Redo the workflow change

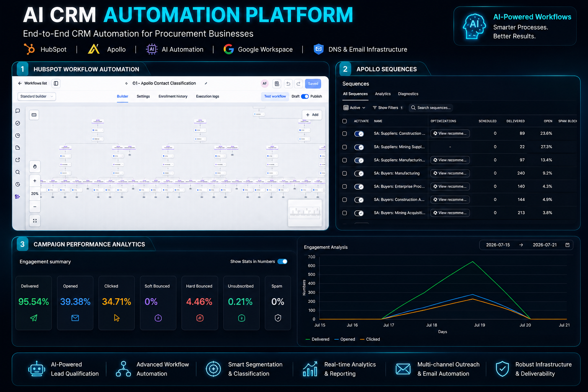click(298, 83)
